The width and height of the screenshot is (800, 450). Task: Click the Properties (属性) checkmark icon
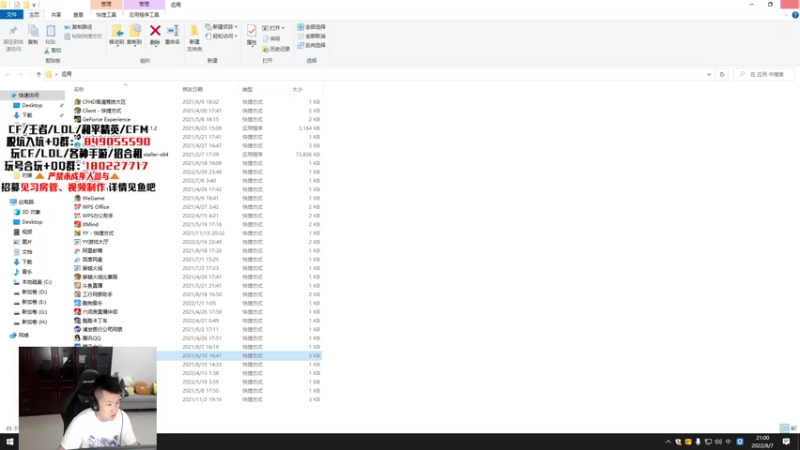click(x=252, y=31)
